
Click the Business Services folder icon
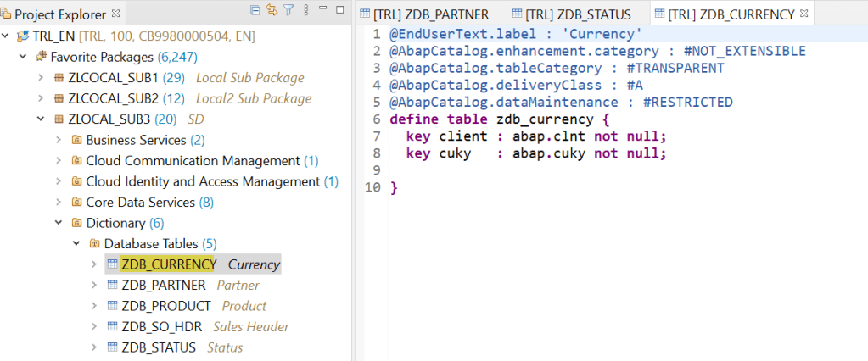tap(76, 140)
